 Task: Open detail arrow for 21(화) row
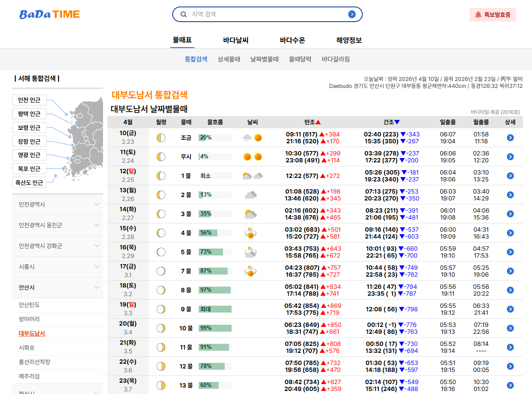510,347
